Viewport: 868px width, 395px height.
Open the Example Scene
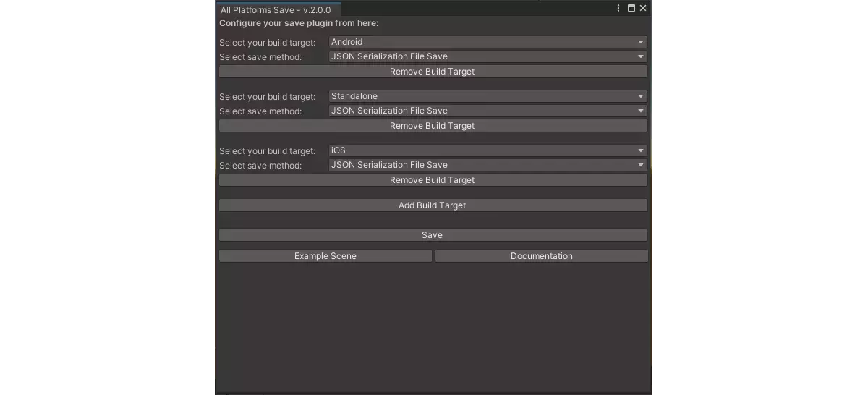(325, 256)
